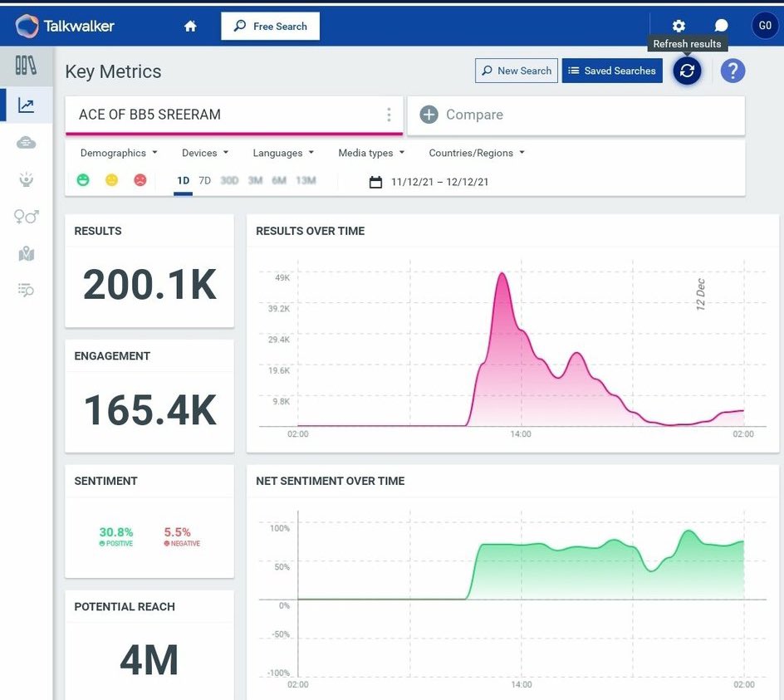Open the word cloud sidebar icon
The image size is (784, 700).
coord(26,143)
